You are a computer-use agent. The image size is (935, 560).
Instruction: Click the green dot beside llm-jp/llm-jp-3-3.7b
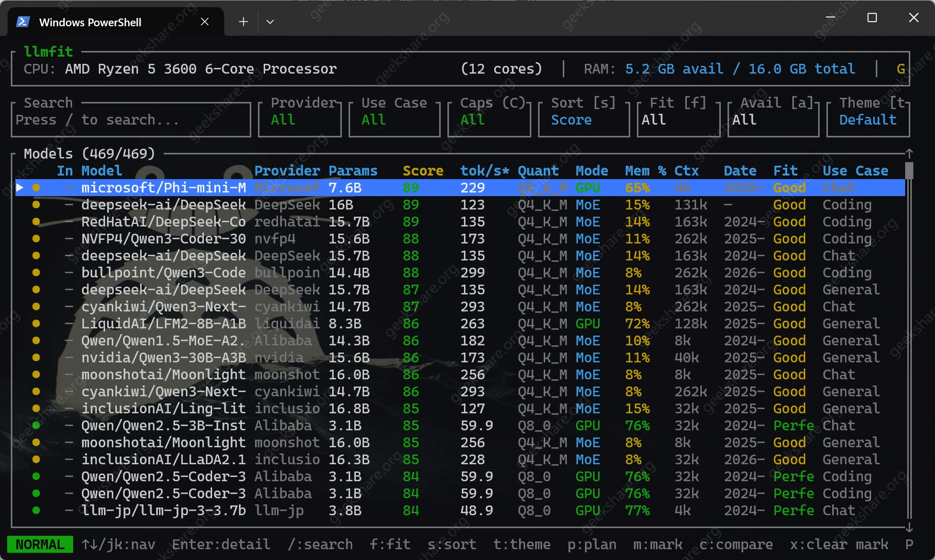click(36, 511)
